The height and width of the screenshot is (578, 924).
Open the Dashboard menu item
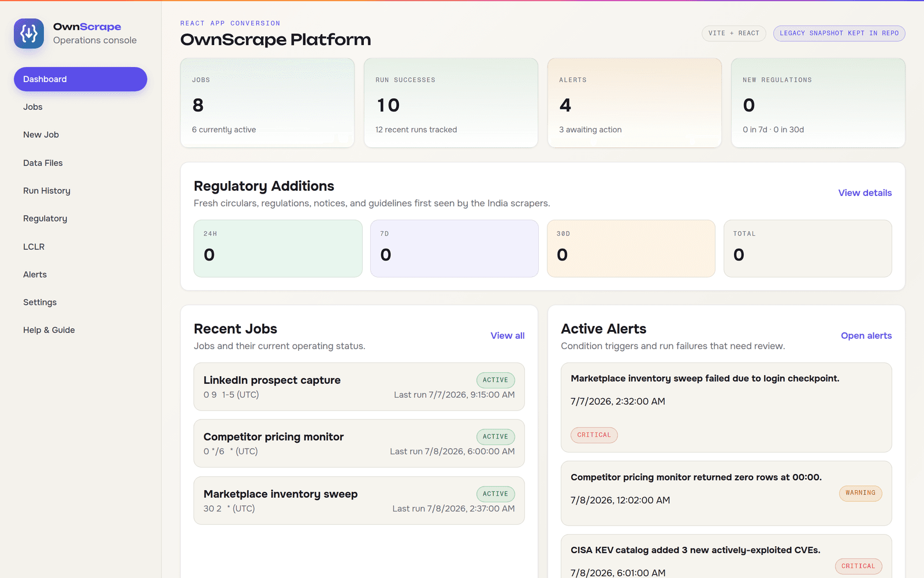80,79
